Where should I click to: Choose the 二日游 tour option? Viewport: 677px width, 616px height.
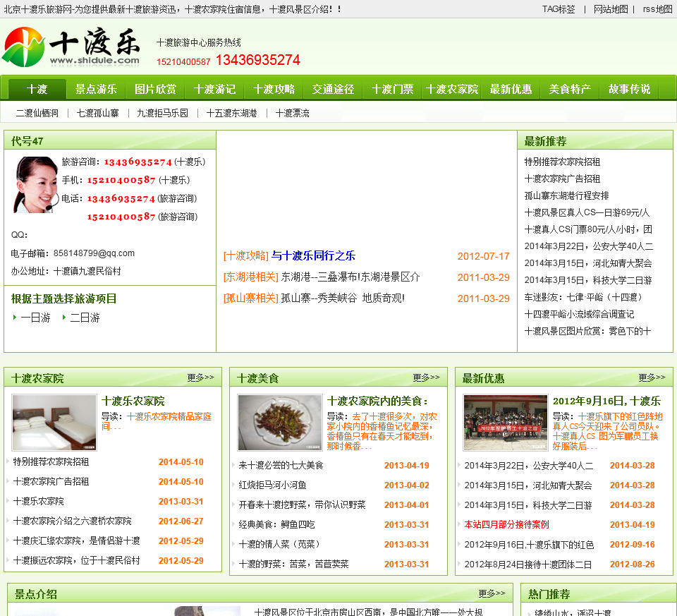pyautogui.click(x=85, y=318)
